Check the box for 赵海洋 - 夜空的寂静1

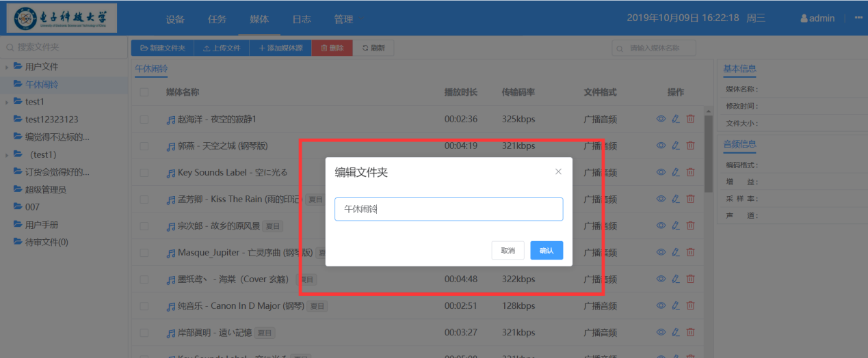pos(144,120)
